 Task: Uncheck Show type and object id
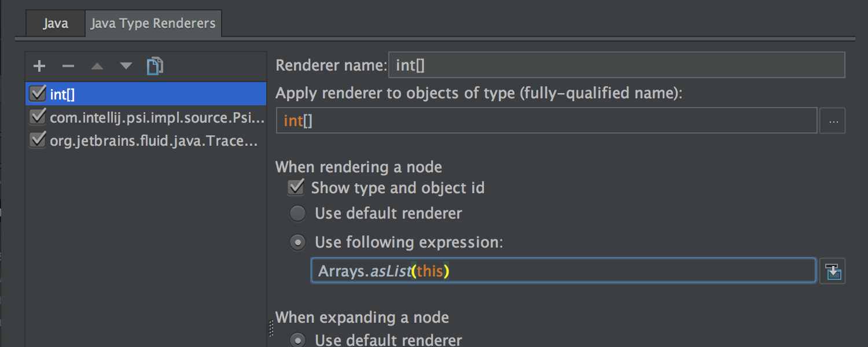[x=296, y=187]
